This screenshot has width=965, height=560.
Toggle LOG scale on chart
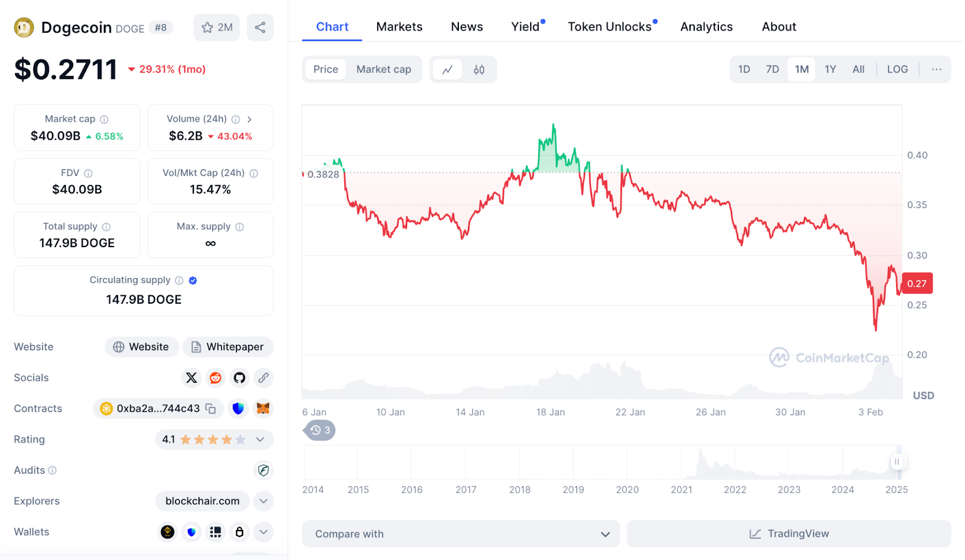pos(897,69)
